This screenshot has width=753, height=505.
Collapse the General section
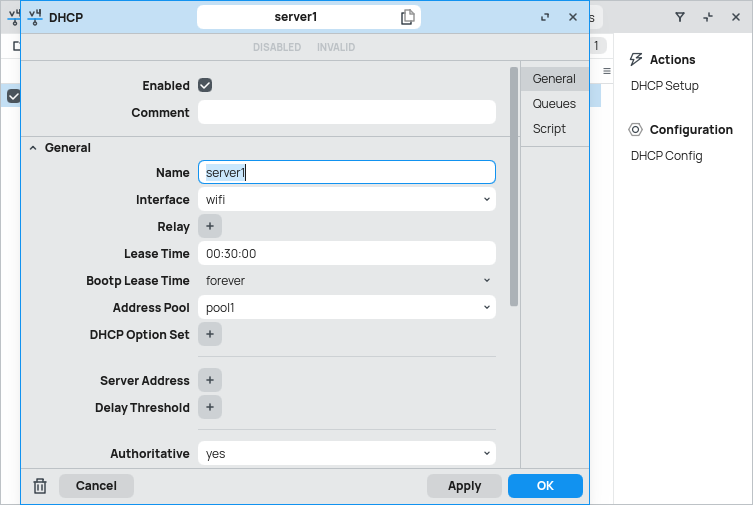pyautogui.click(x=33, y=148)
